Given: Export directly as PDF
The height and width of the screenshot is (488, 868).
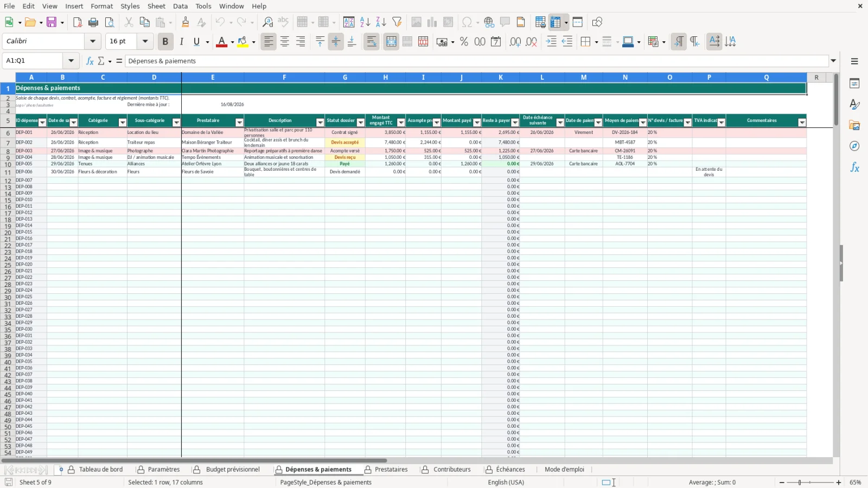Looking at the screenshot, I should [78, 22].
